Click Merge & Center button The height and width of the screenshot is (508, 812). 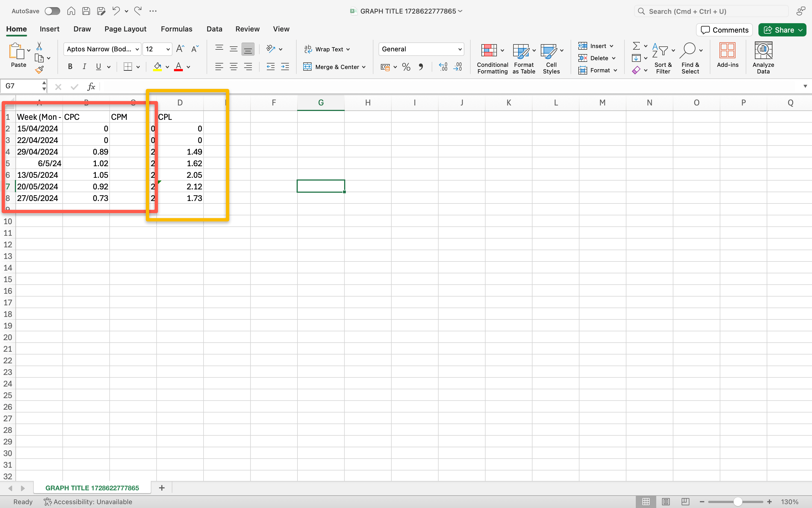tap(331, 67)
